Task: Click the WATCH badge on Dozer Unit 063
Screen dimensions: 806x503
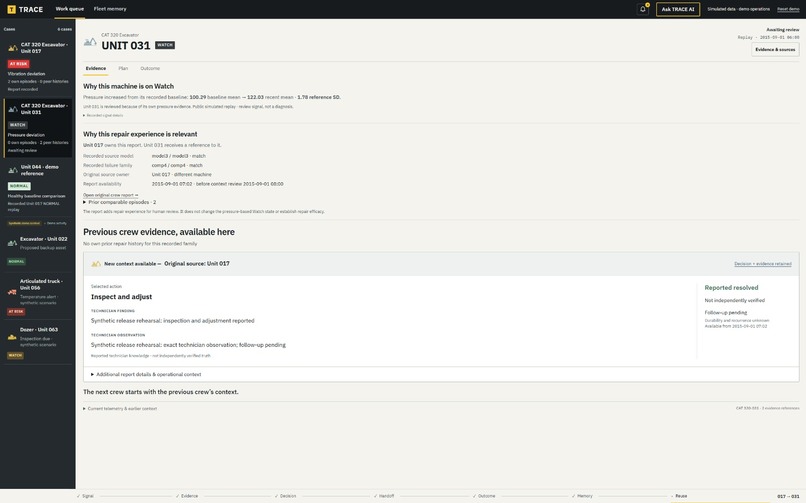Action: click(15, 356)
